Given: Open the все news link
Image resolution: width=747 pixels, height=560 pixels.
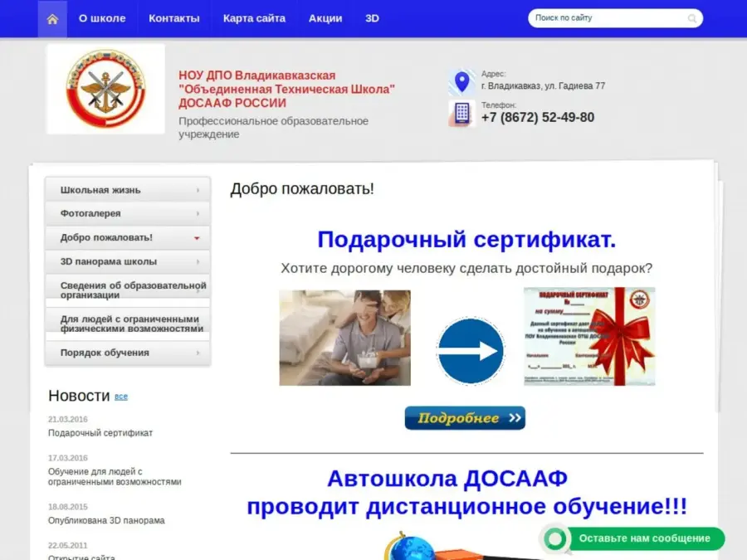Looking at the screenshot, I should (121, 397).
